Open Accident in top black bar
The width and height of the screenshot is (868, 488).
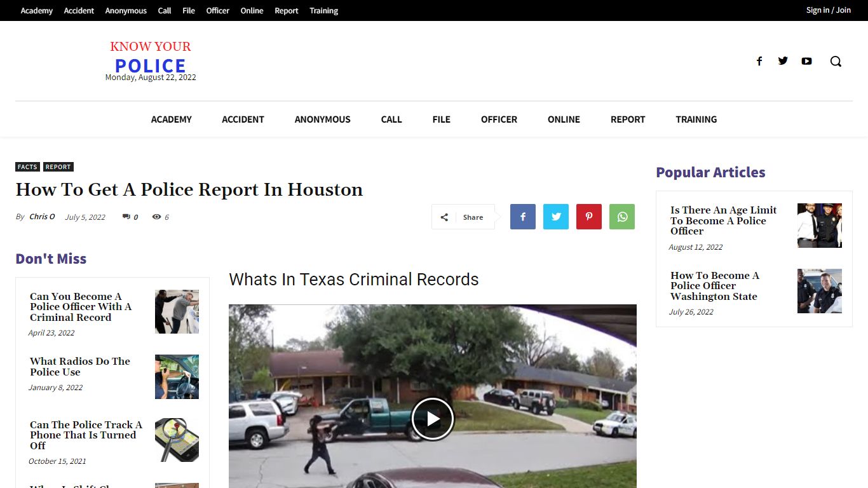79,10
